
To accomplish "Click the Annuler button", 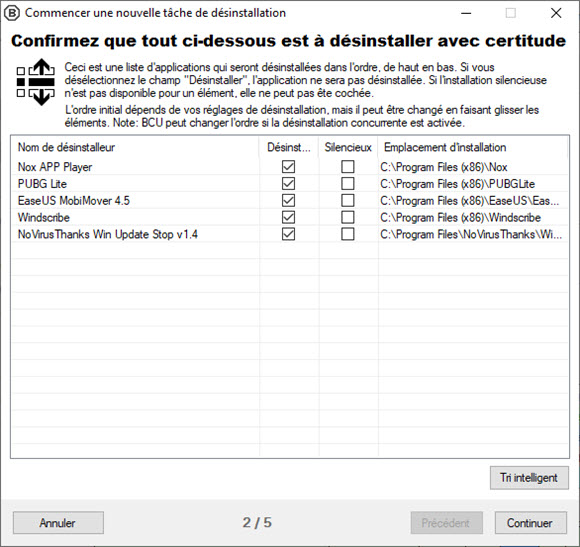I will 58,523.
